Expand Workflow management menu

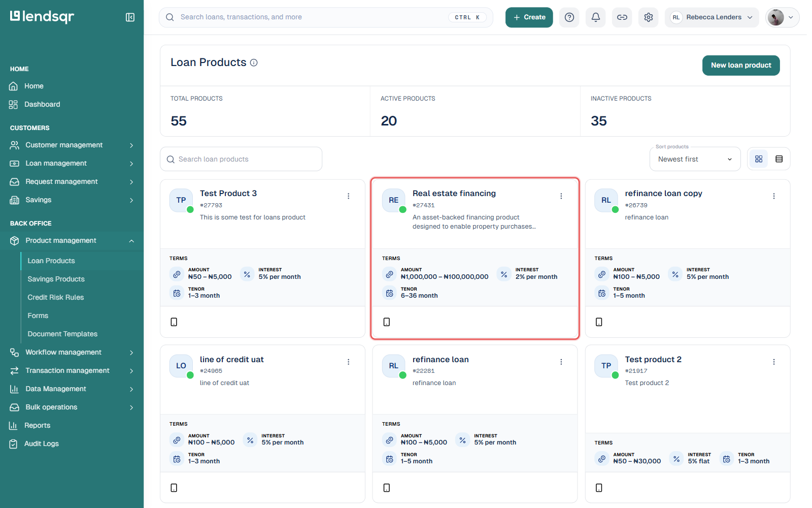click(72, 353)
